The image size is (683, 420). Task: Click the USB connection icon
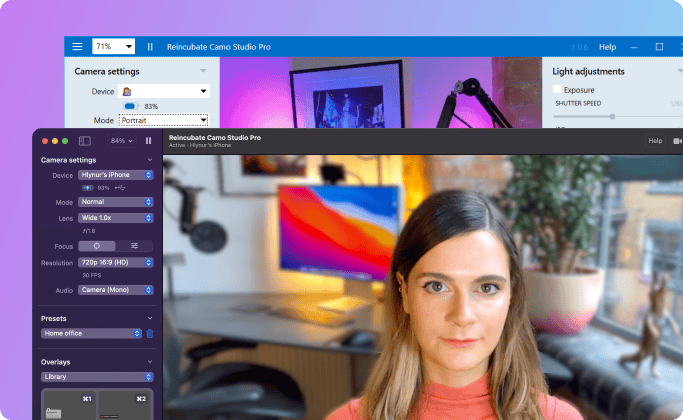(120, 188)
